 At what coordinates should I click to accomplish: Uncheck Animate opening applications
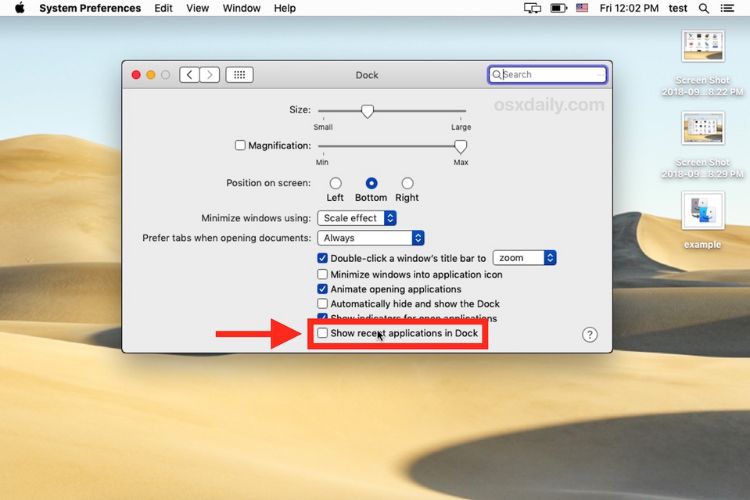pos(322,289)
